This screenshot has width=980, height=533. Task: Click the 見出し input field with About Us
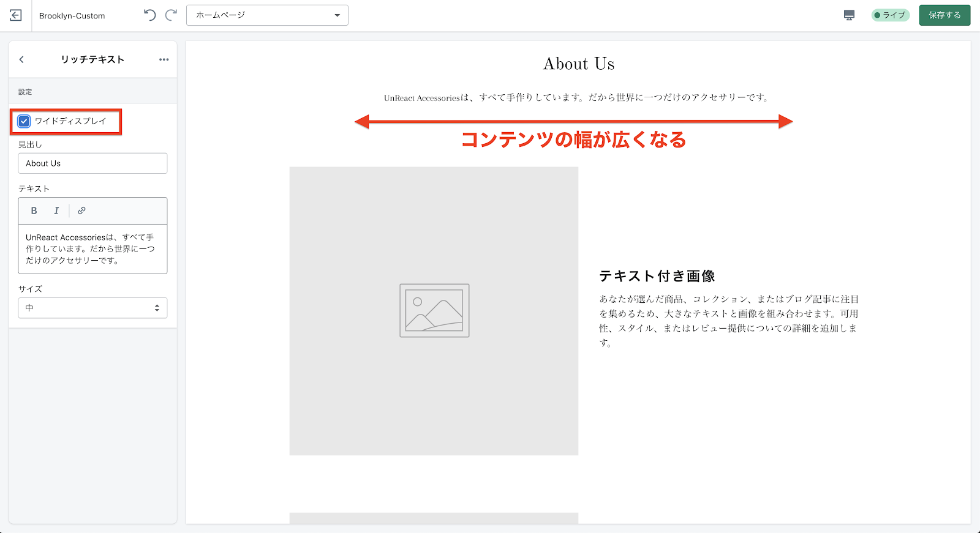92,163
